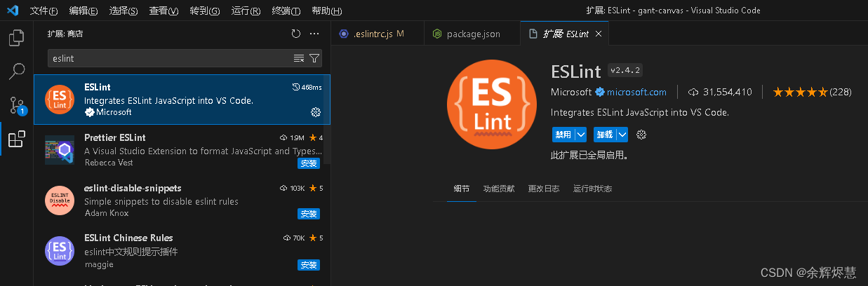Select the ESLint row in results list
Image resolution: width=868 pixels, height=286 pixels.
[x=182, y=100]
